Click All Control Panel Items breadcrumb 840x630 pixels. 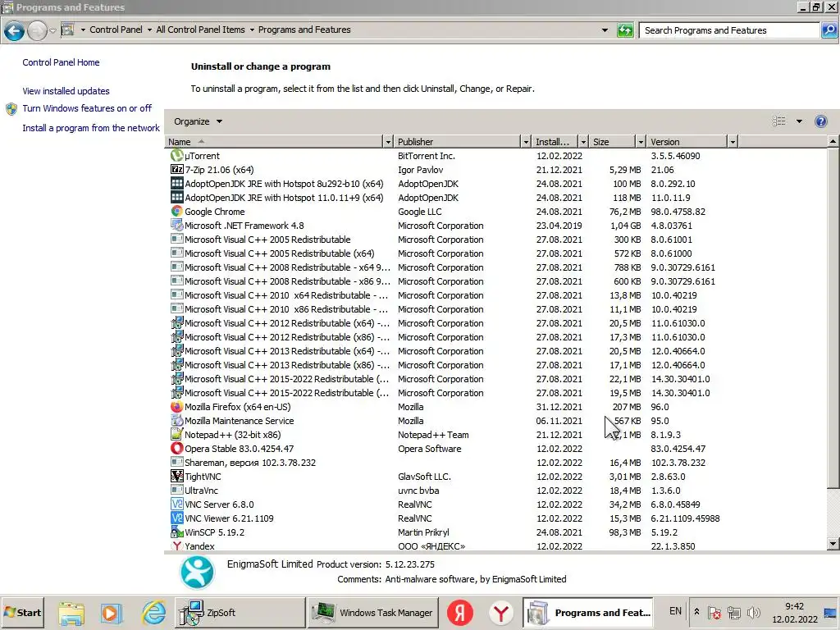200,30
